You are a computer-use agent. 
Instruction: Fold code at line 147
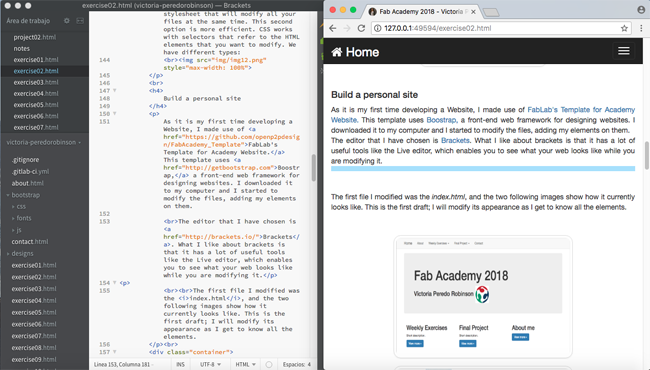[115, 90]
